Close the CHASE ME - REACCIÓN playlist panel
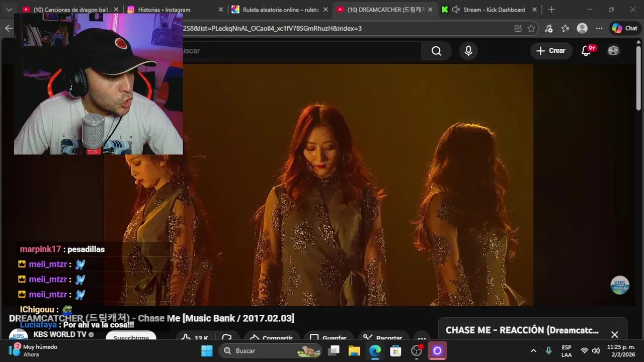This screenshot has width=644, height=362. pos(614,334)
